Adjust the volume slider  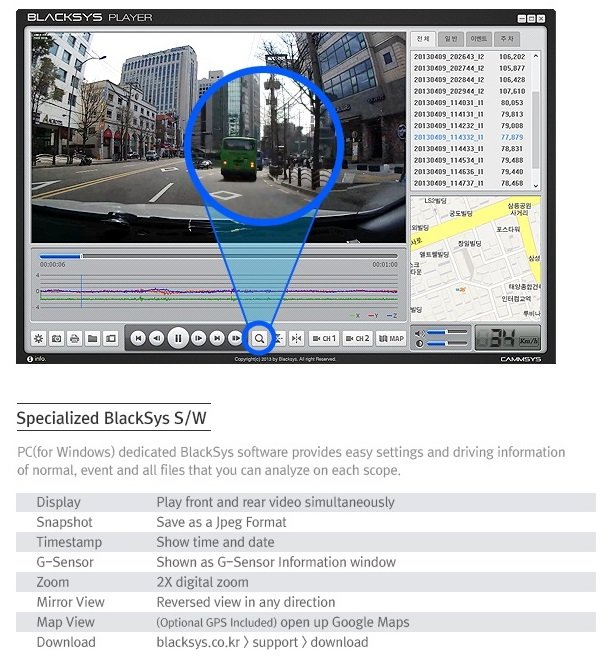[x=447, y=332]
